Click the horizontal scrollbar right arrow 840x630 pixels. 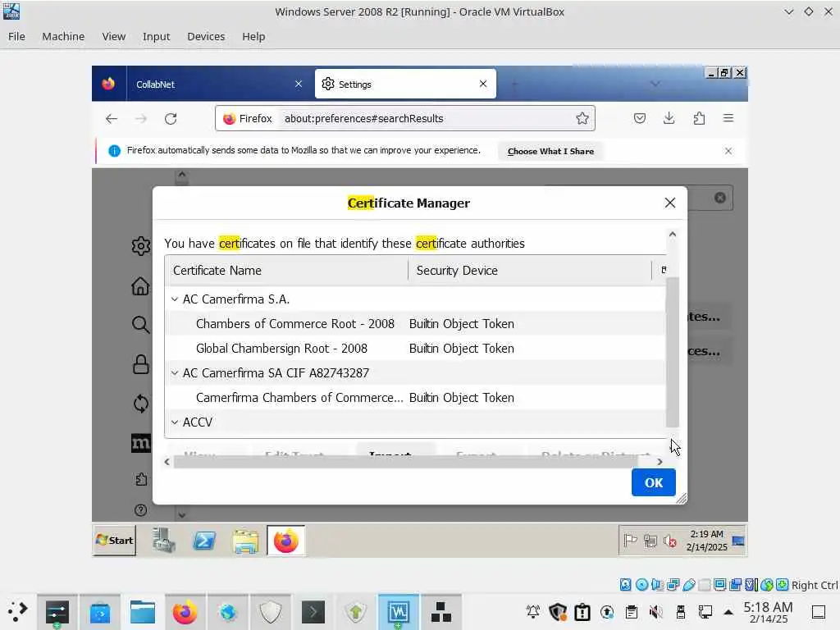(660, 462)
